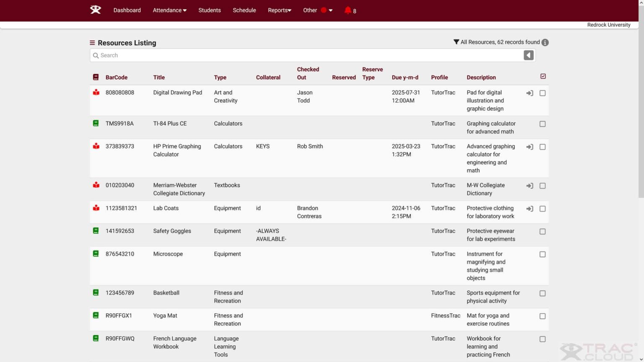Click the filter funnel icon
The width and height of the screenshot is (644, 362).
pos(456,42)
